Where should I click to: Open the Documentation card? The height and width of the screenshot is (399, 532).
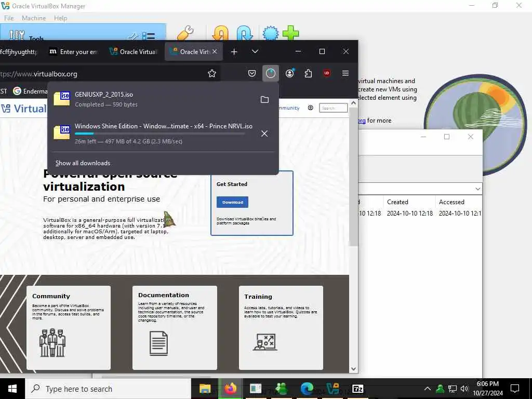click(x=175, y=328)
